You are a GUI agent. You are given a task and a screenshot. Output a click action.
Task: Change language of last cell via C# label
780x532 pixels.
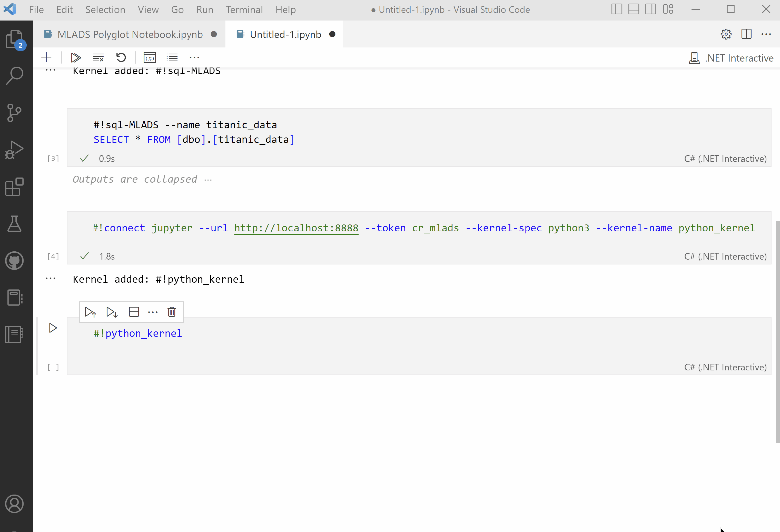725,367
